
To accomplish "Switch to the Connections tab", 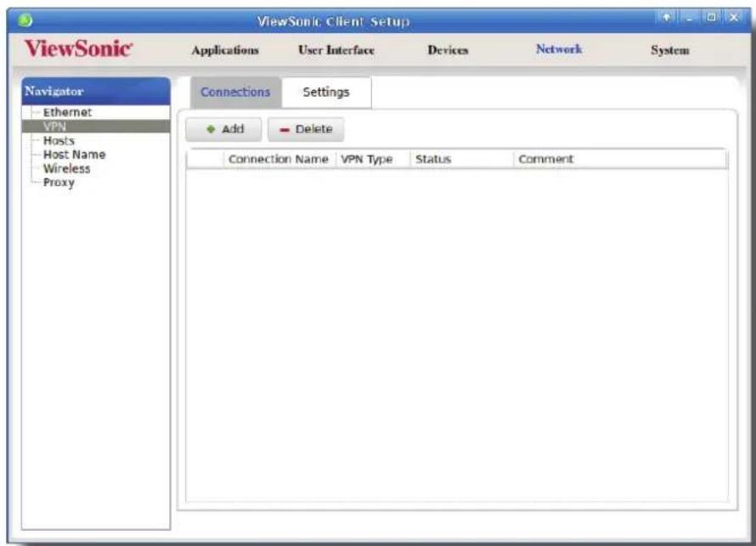I will pos(235,92).
